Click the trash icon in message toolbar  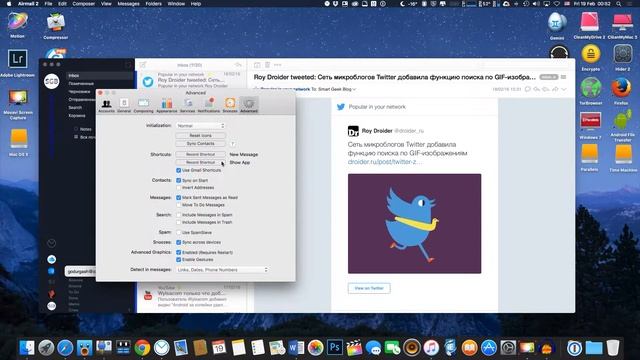267,64
